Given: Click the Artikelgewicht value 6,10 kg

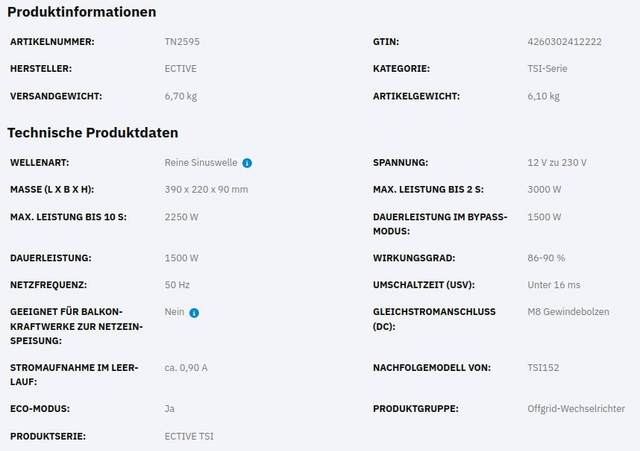Looking at the screenshot, I should (x=543, y=96).
